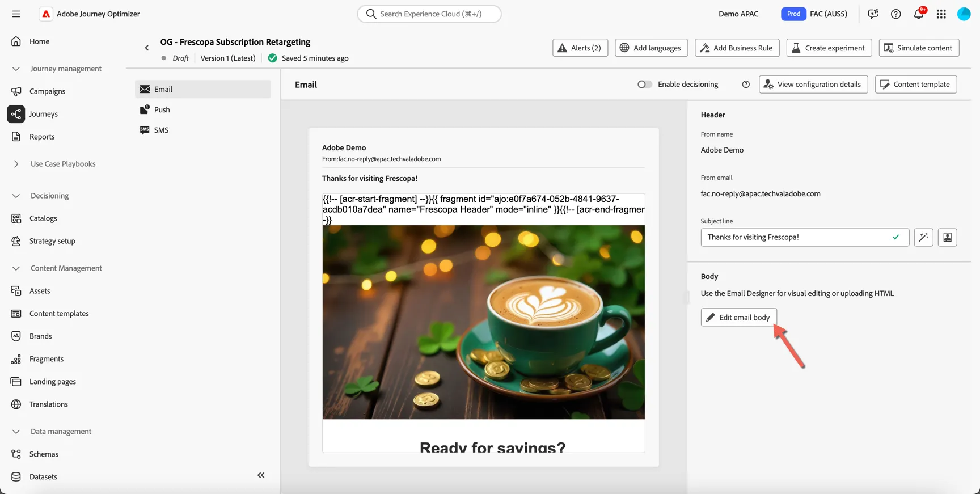Open the app switcher grid
Image resolution: width=980 pixels, height=494 pixels.
point(941,14)
